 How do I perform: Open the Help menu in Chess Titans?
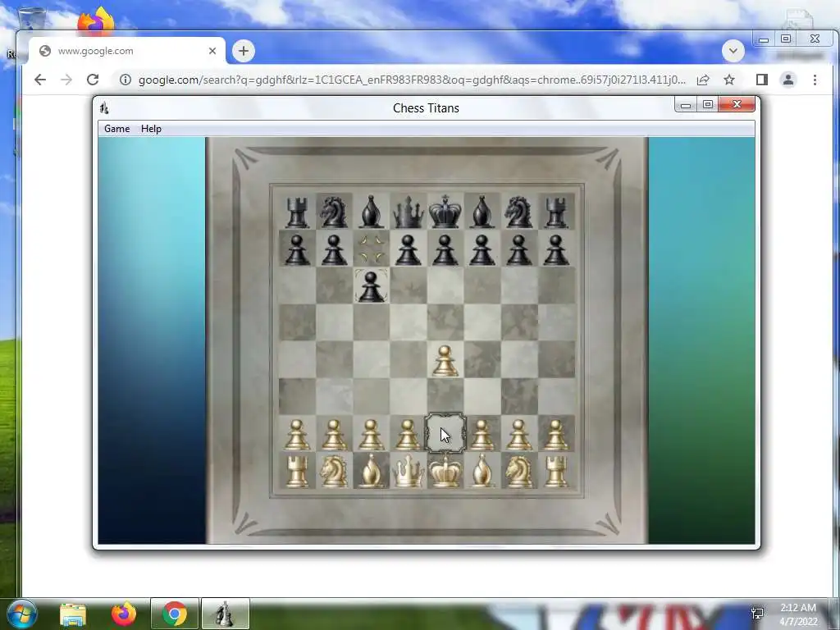[151, 129]
